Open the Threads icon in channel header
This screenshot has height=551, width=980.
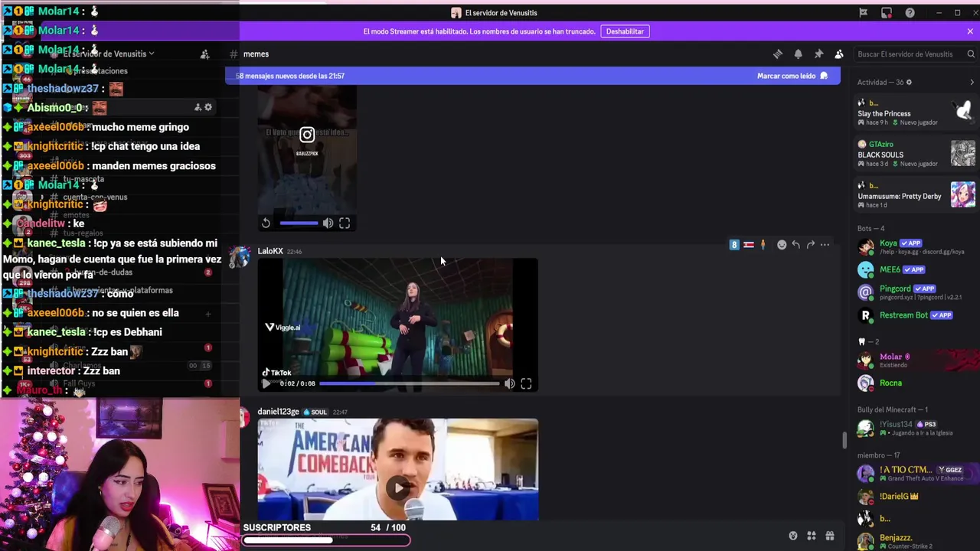(x=778, y=54)
